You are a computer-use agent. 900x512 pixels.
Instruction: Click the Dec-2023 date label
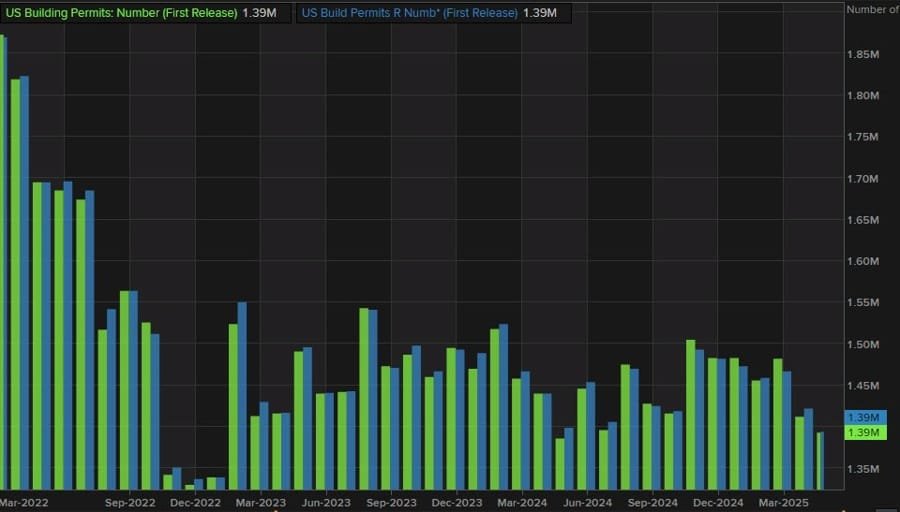pos(457,503)
